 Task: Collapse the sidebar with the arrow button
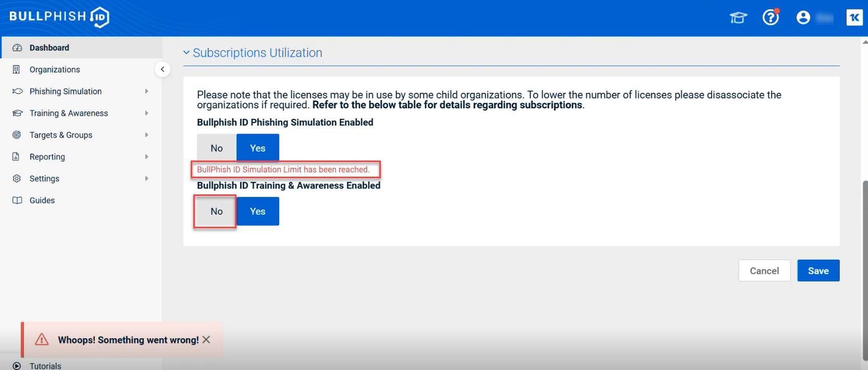click(x=163, y=69)
